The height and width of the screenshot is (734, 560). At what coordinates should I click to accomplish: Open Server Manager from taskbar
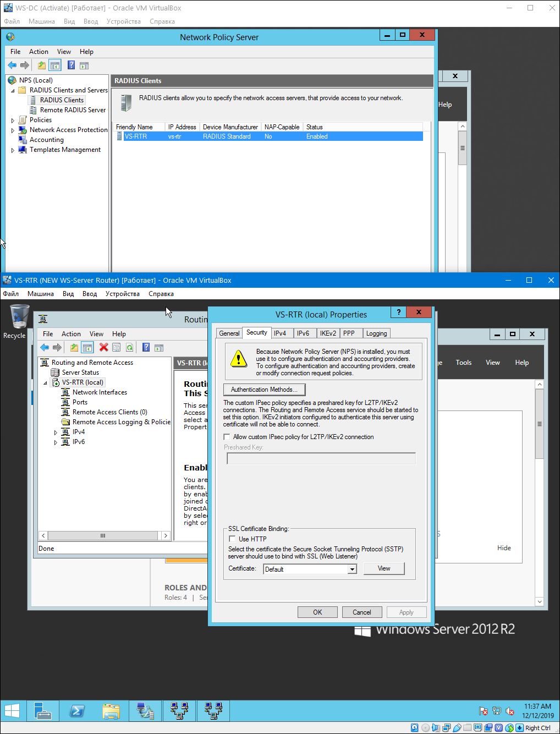pyautogui.click(x=42, y=710)
